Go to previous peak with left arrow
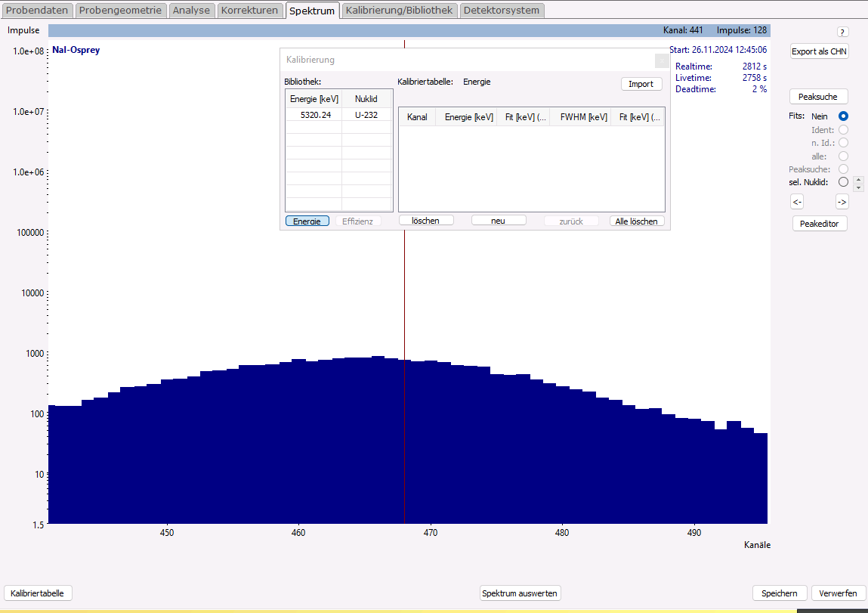This screenshot has width=868, height=613. (796, 202)
